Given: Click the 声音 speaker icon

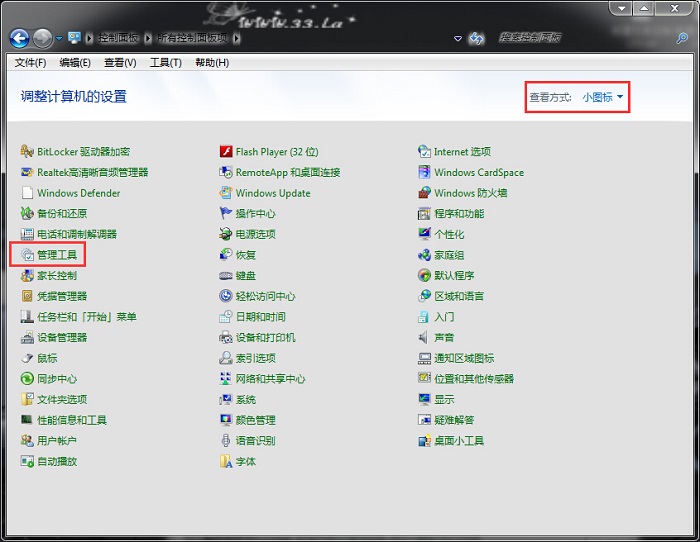Looking at the screenshot, I should [425, 338].
